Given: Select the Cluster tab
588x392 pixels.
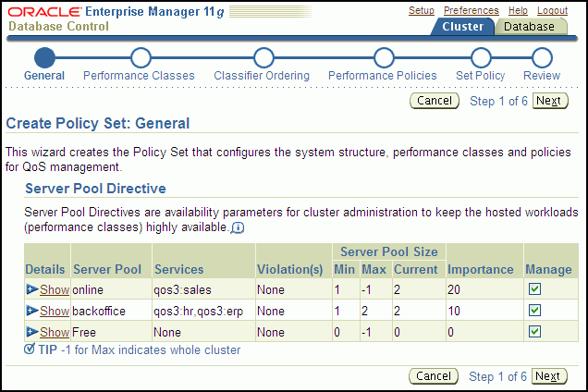Looking at the screenshot, I should [x=462, y=27].
